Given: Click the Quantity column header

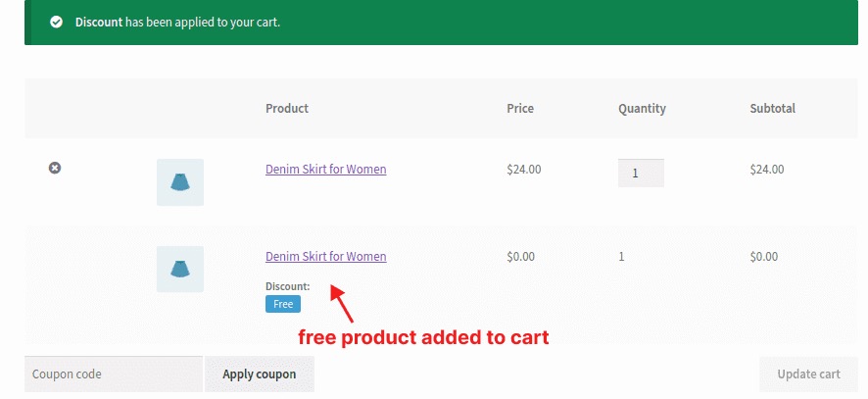Looking at the screenshot, I should [x=642, y=109].
